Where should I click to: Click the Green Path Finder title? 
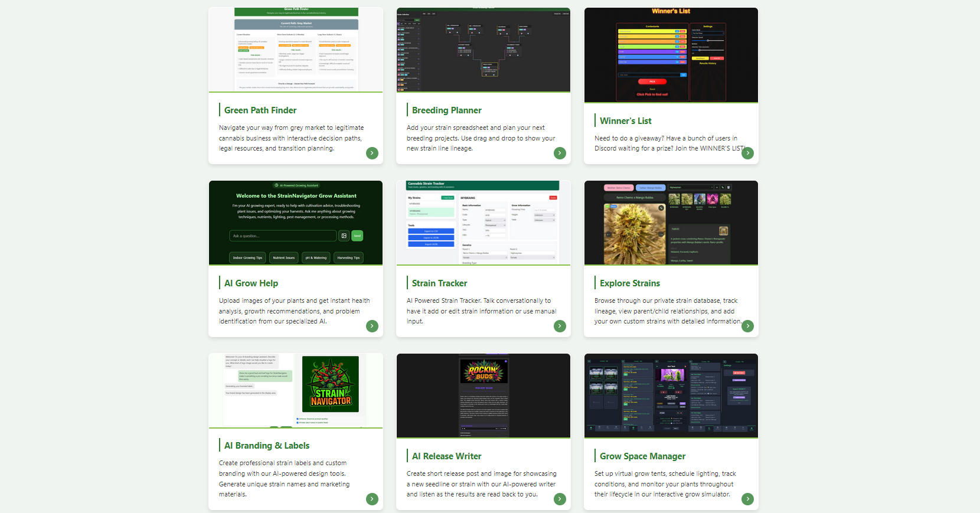tap(260, 110)
